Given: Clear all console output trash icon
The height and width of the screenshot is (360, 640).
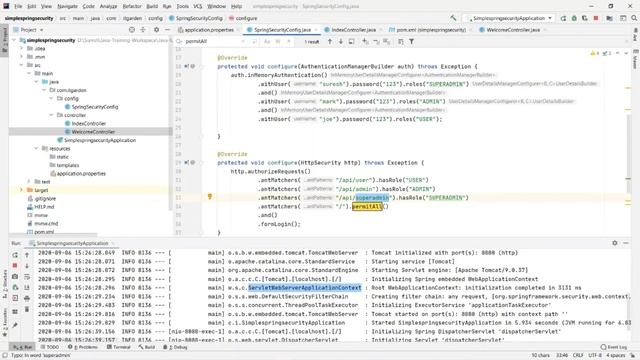Looking at the screenshot, I should pos(27,309).
